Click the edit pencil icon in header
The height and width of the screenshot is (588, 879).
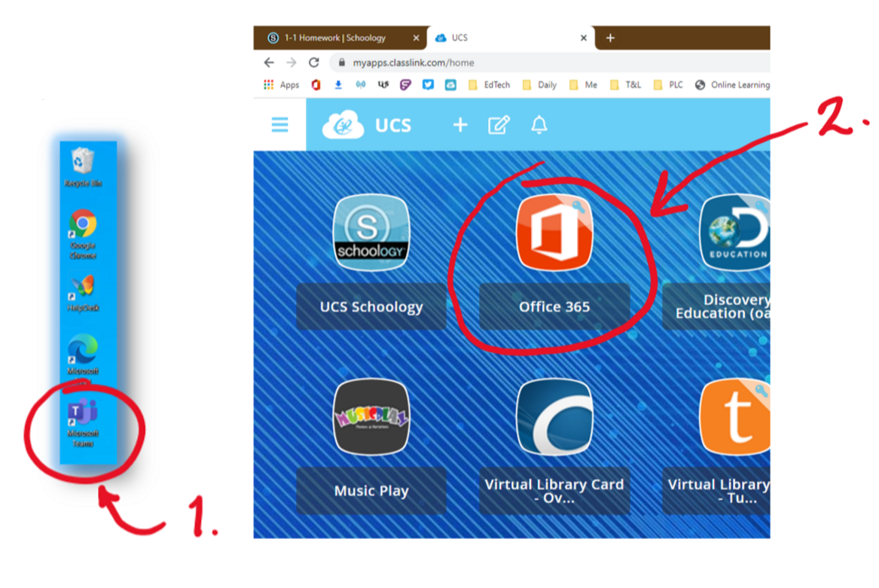[499, 125]
